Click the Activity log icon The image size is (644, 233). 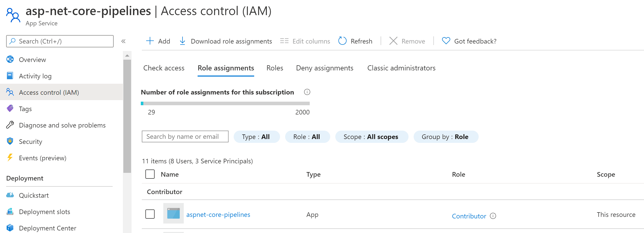(10, 76)
